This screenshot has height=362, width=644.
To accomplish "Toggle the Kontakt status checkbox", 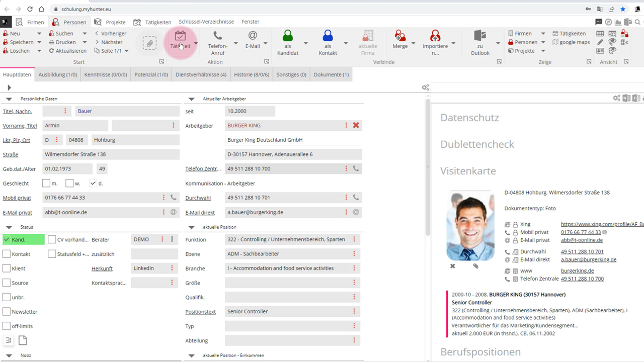I will [7, 254].
